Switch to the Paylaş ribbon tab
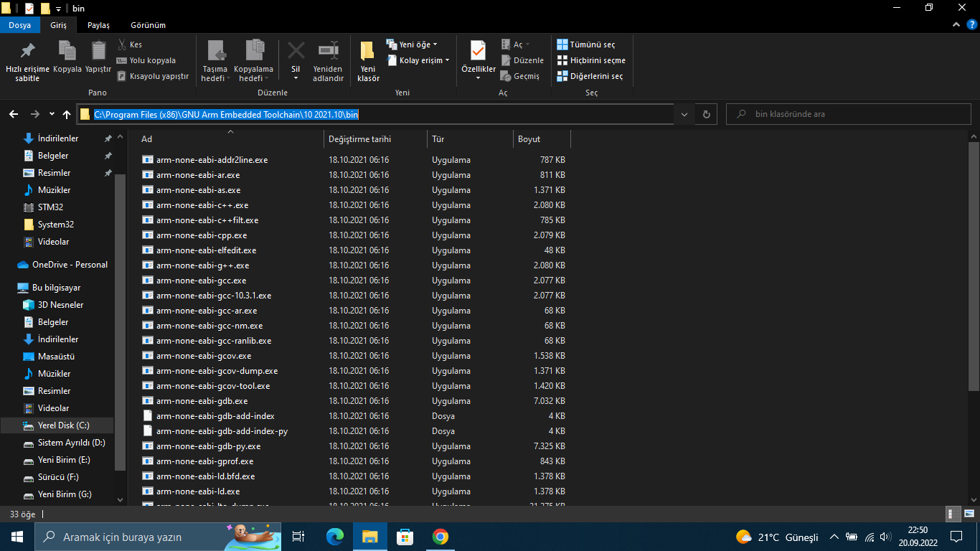Viewport: 980px width, 551px height. point(98,25)
